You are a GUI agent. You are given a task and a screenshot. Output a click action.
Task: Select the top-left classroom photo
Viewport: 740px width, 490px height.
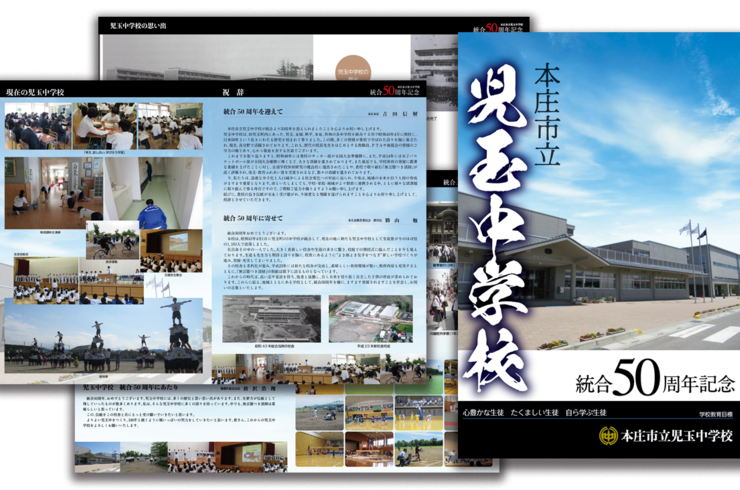click(x=38, y=126)
